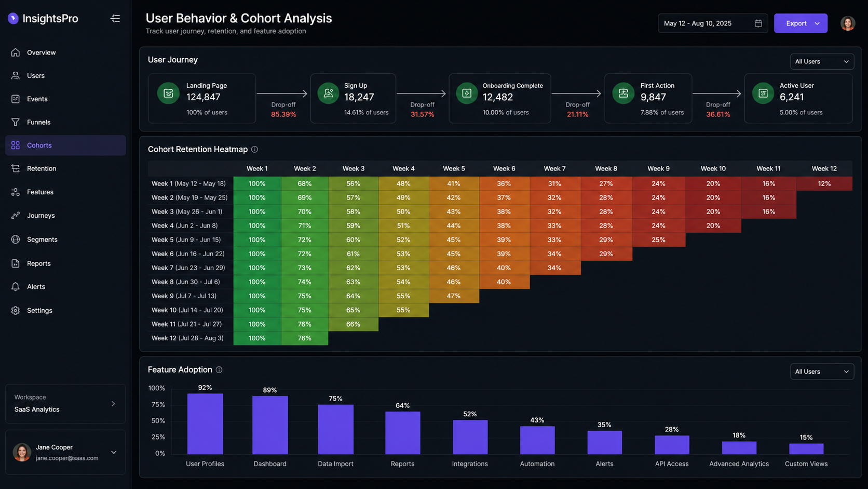Click the 12% cell in Week 12 column

(x=824, y=183)
